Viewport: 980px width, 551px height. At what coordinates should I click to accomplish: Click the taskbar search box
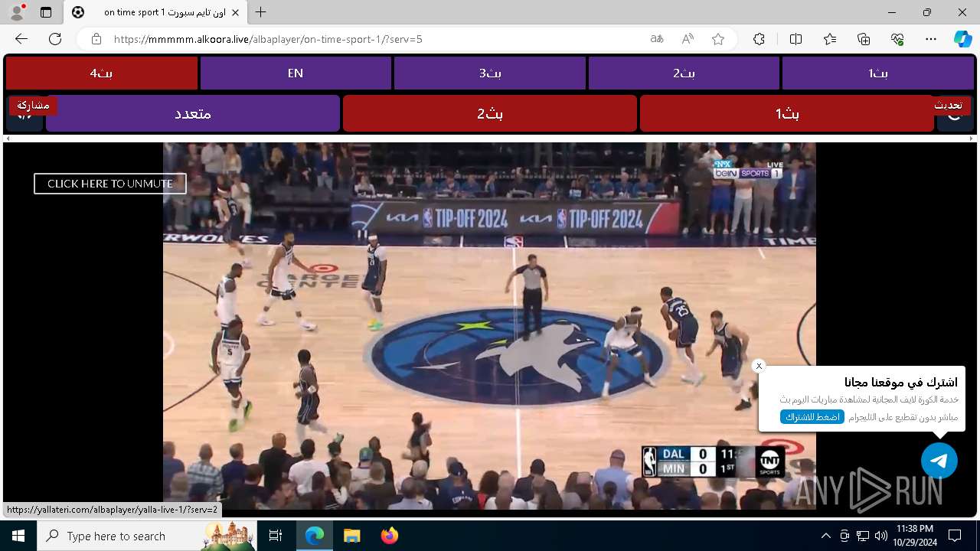(147, 536)
